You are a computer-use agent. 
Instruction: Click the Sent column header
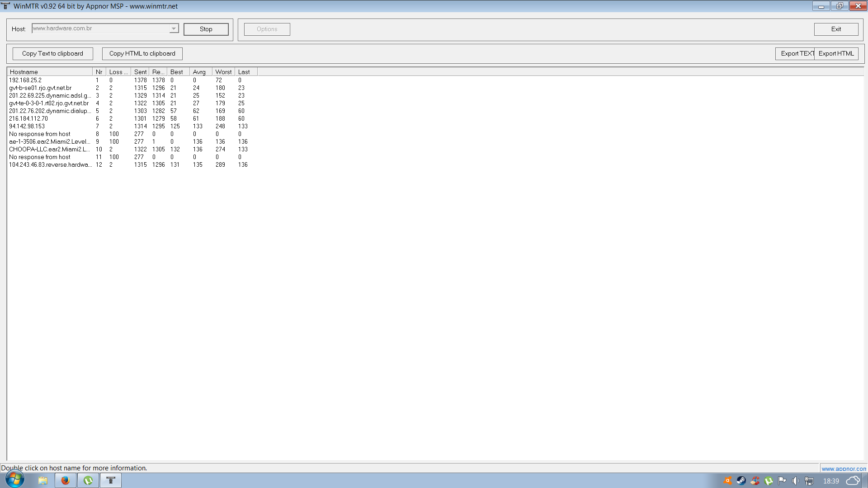(140, 72)
